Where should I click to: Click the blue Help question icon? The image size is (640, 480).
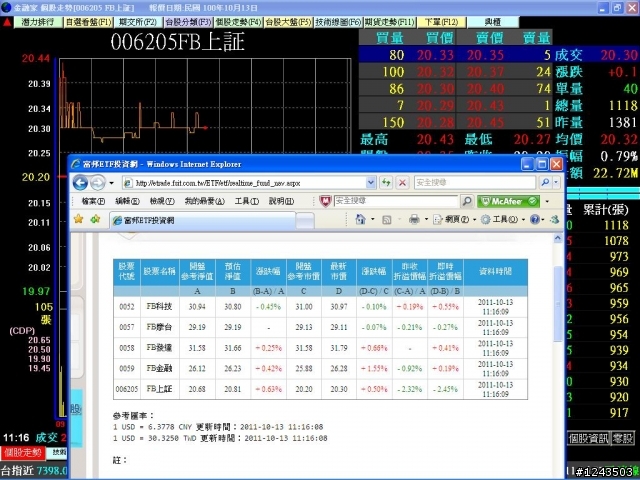tap(535, 220)
